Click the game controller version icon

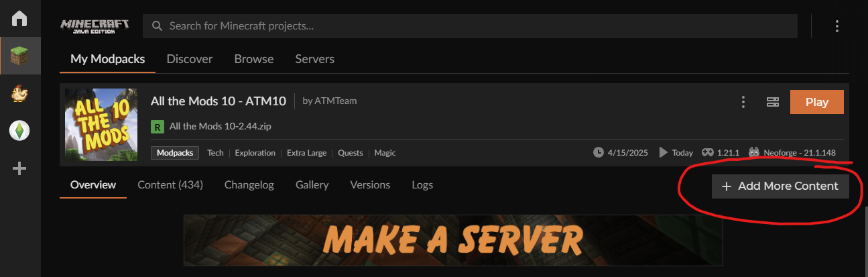pyautogui.click(x=707, y=152)
